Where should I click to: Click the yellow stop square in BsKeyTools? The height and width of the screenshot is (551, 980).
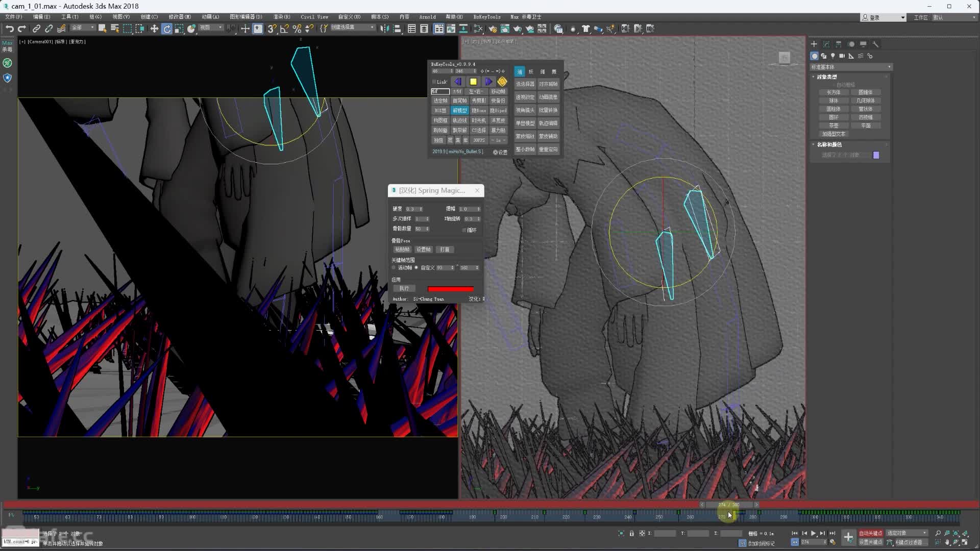pos(473,82)
